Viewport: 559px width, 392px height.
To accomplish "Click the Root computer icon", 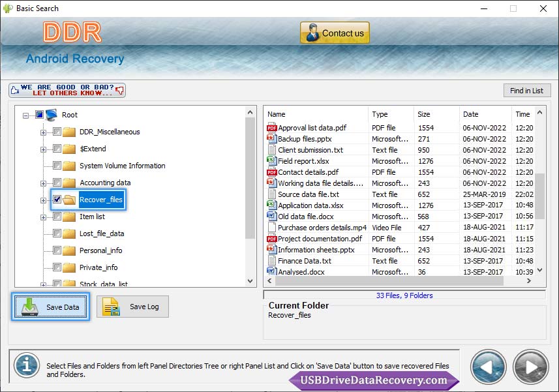I will click(52, 115).
